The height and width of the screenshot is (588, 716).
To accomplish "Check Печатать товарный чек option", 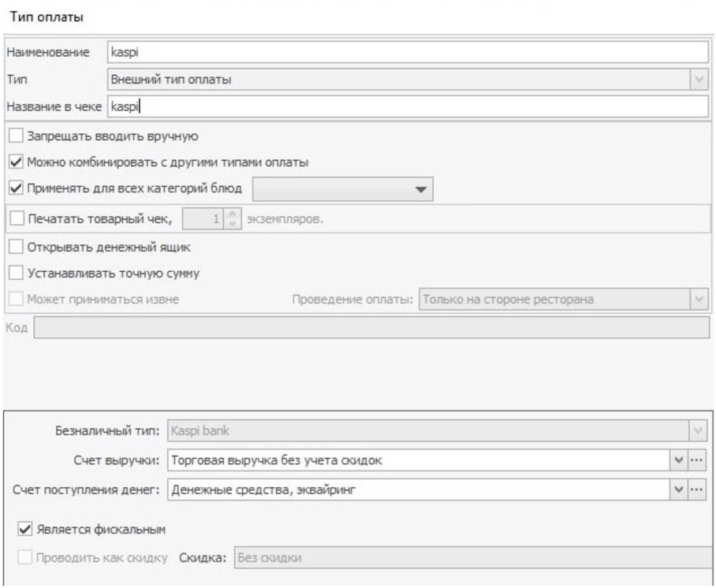I will [x=17, y=218].
